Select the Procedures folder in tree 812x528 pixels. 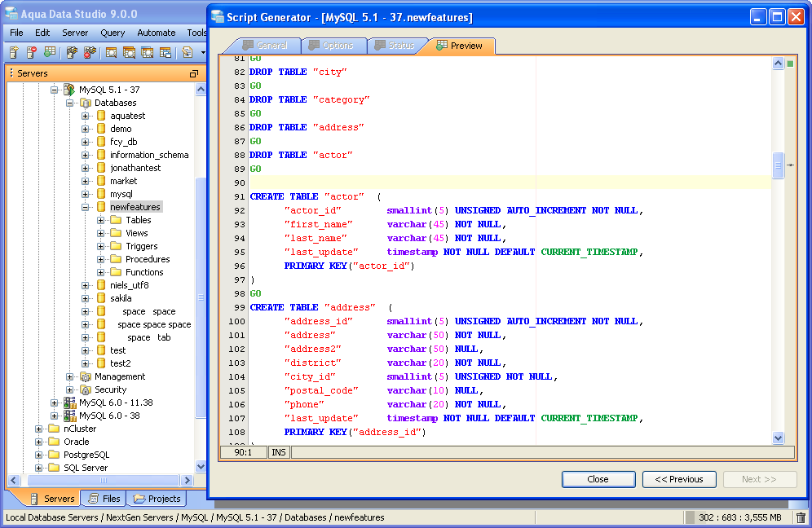click(x=147, y=259)
